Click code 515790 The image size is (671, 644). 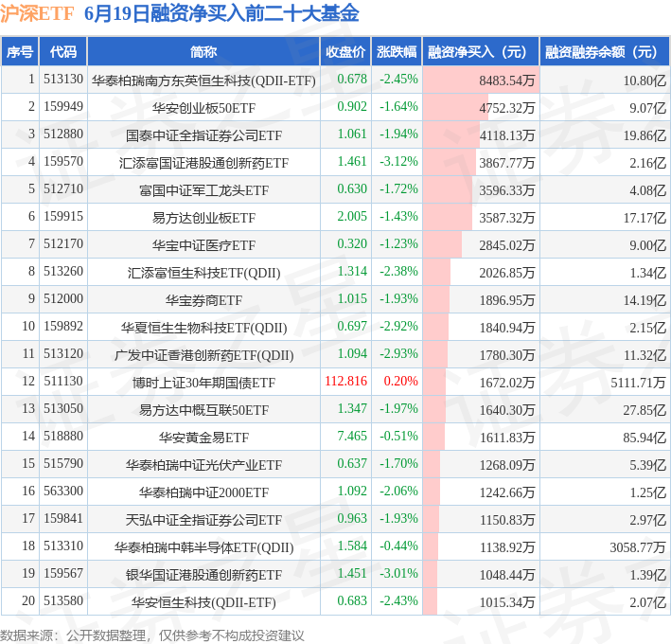pos(63,463)
